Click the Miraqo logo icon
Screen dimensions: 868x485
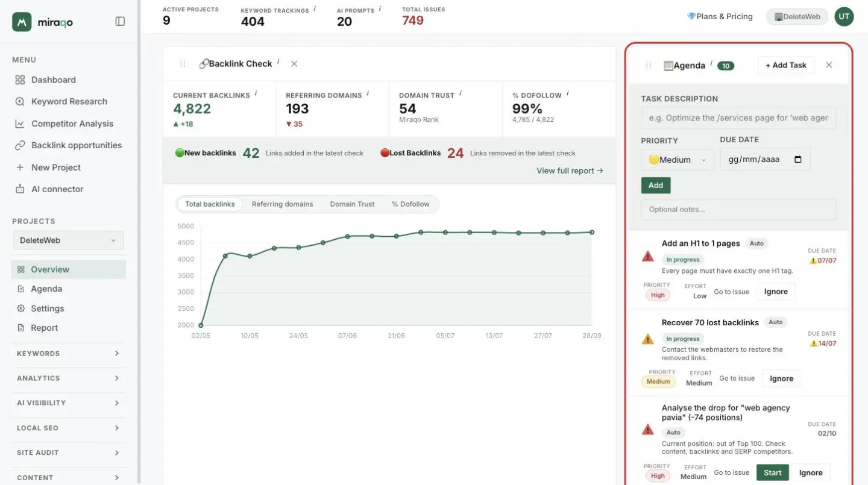pyautogui.click(x=22, y=22)
